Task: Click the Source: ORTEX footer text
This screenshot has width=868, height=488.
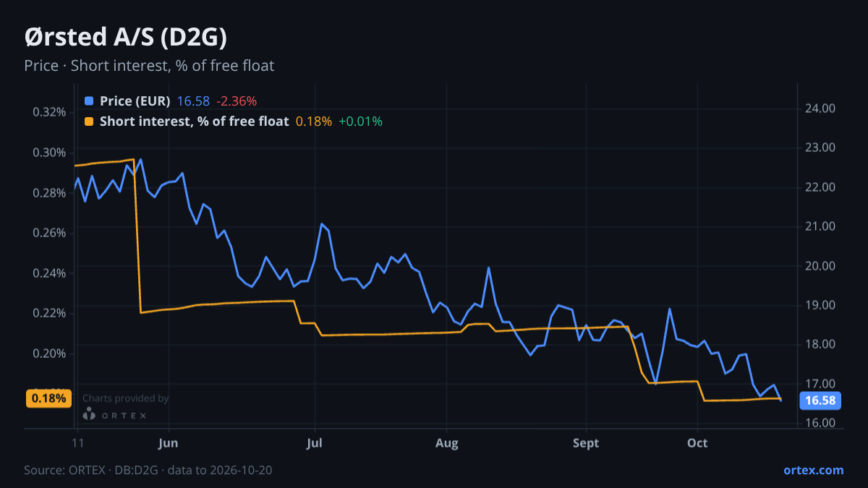Action: (148, 470)
